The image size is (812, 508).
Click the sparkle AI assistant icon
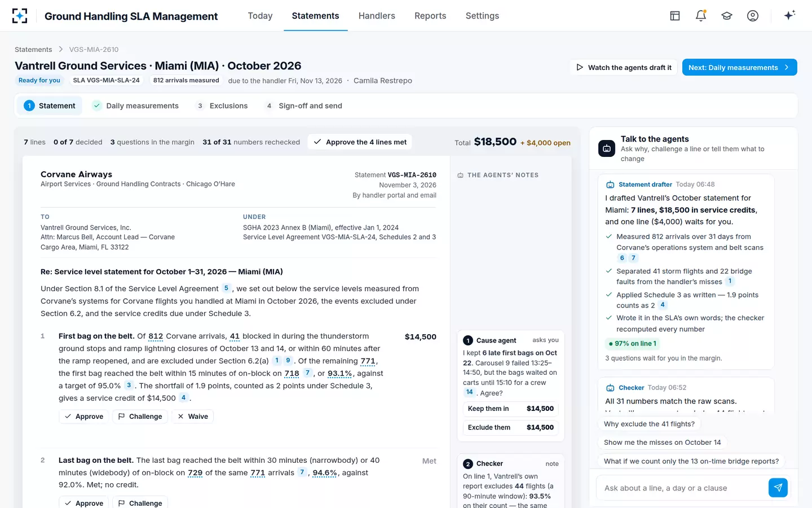tap(789, 15)
